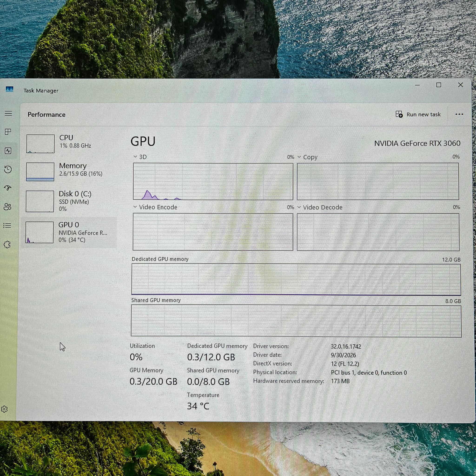
Task: Open the App history sidebar icon
Action: [8, 169]
